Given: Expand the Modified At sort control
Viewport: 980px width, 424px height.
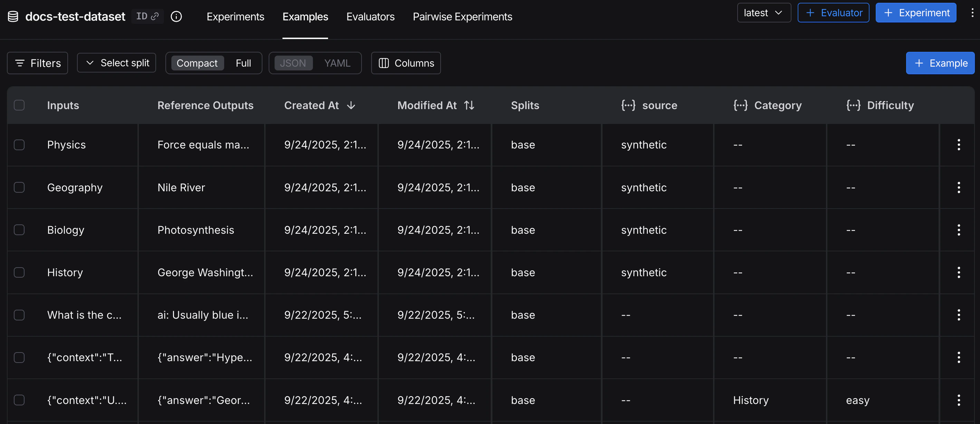Looking at the screenshot, I should tap(469, 105).
